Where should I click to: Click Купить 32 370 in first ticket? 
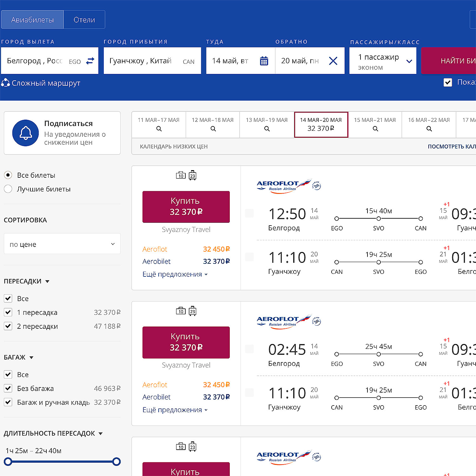(x=186, y=207)
